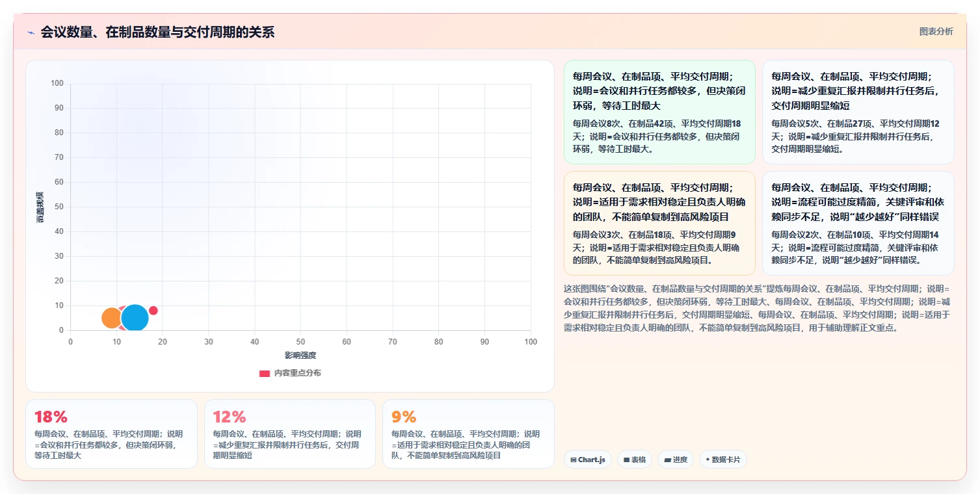Image resolution: width=980 pixels, height=494 pixels.
Task: Select the 进度 tag chip
Action: click(x=676, y=460)
